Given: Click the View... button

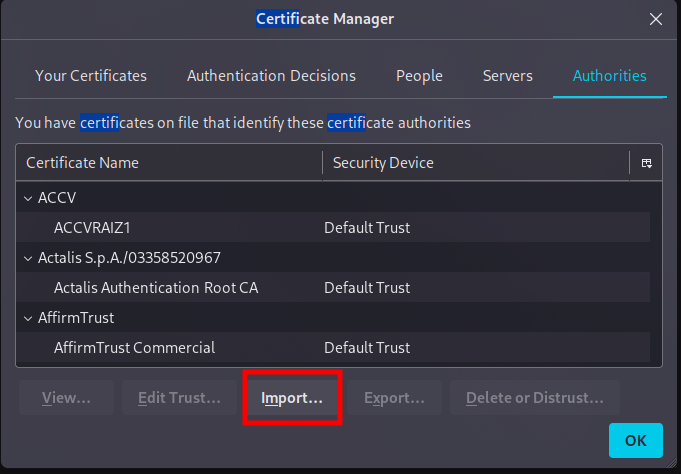Looking at the screenshot, I should point(66,398).
